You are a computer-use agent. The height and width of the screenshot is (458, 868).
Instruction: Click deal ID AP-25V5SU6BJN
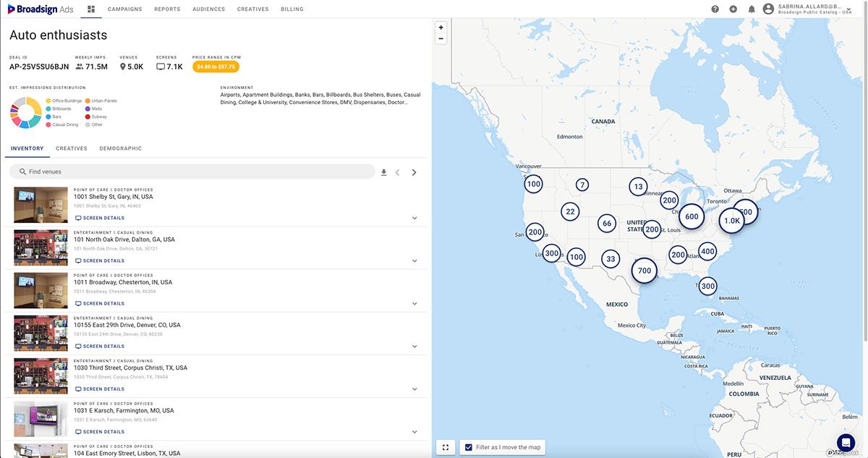click(39, 67)
